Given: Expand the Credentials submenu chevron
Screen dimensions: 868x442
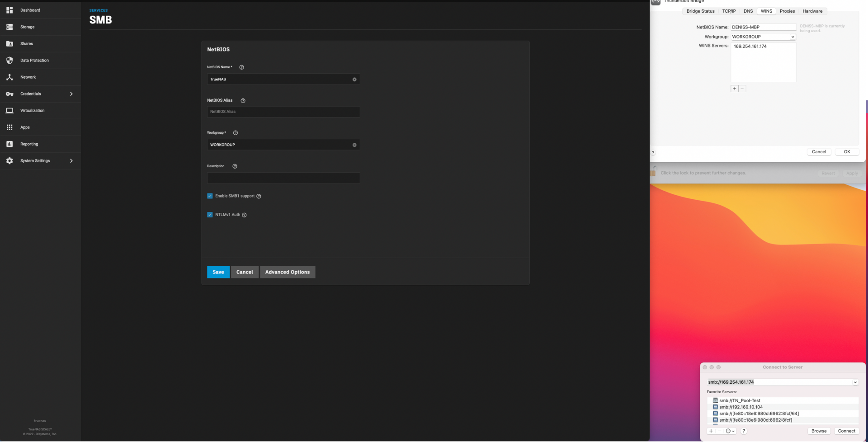Looking at the screenshot, I should (x=71, y=94).
